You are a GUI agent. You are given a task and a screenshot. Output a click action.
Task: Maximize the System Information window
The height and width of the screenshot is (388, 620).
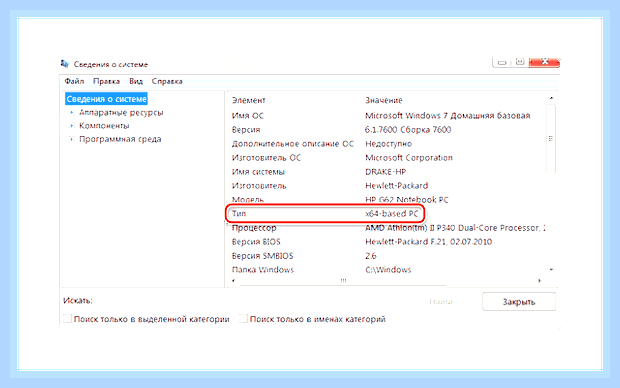[520, 62]
